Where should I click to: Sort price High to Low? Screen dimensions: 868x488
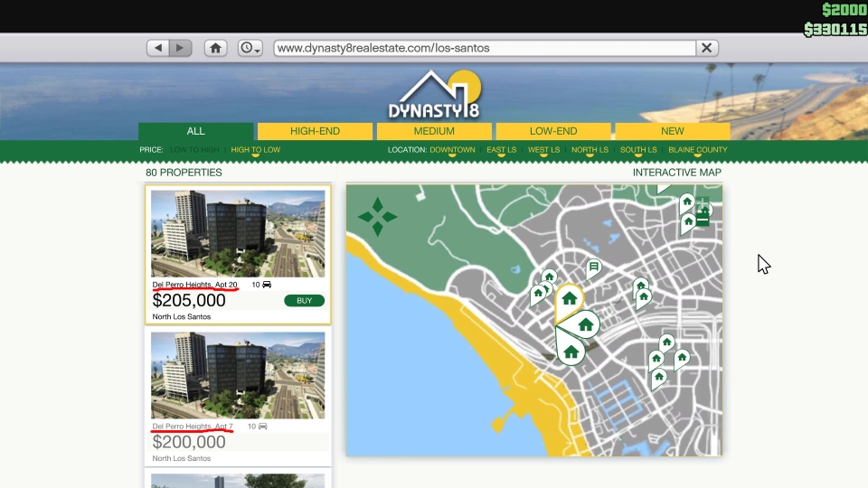pos(255,150)
